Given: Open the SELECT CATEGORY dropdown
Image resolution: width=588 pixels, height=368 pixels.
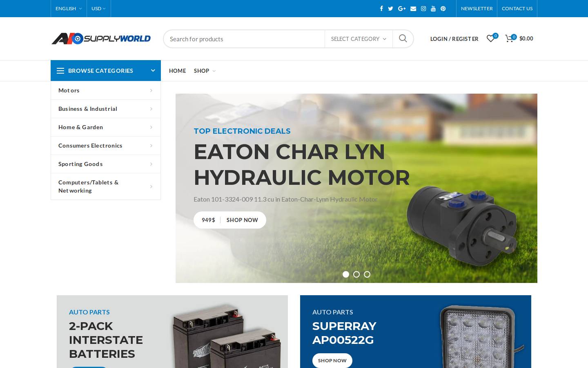Looking at the screenshot, I should [x=359, y=39].
